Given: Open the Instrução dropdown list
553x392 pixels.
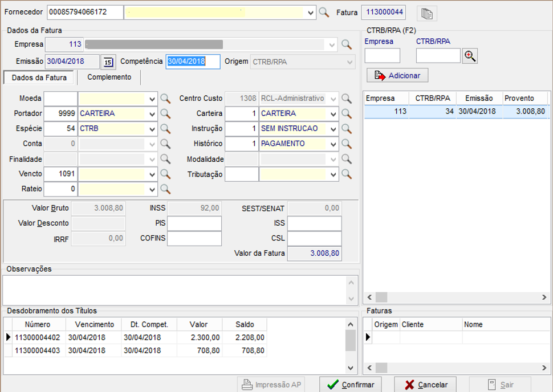Looking at the screenshot, I should [x=334, y=129].
